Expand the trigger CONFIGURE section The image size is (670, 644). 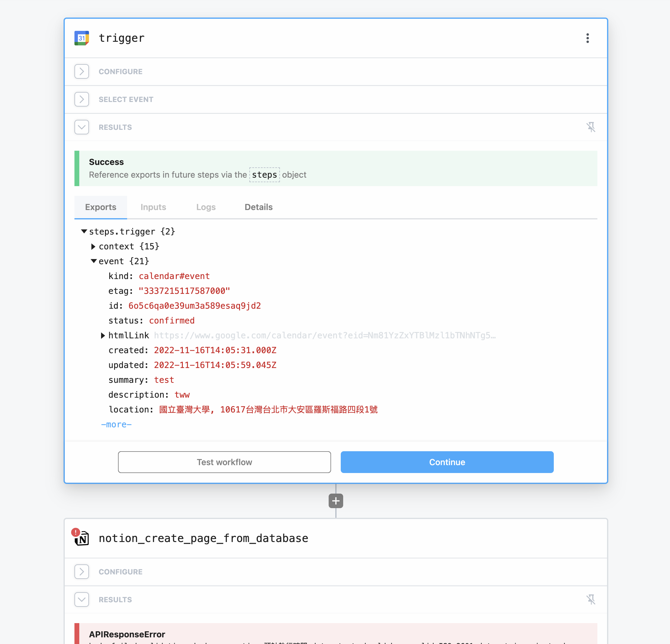click(81, 71)
